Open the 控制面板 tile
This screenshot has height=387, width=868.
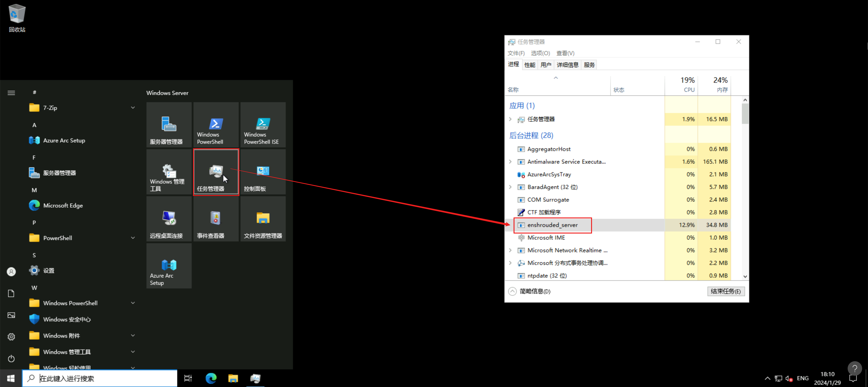pos(263,172)
